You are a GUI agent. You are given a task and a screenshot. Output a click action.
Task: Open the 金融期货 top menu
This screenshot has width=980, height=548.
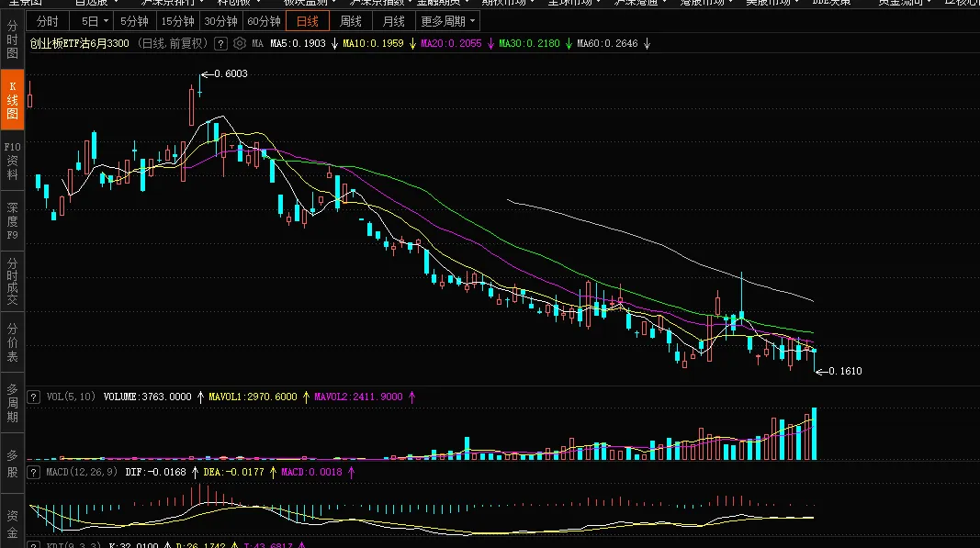443,3
